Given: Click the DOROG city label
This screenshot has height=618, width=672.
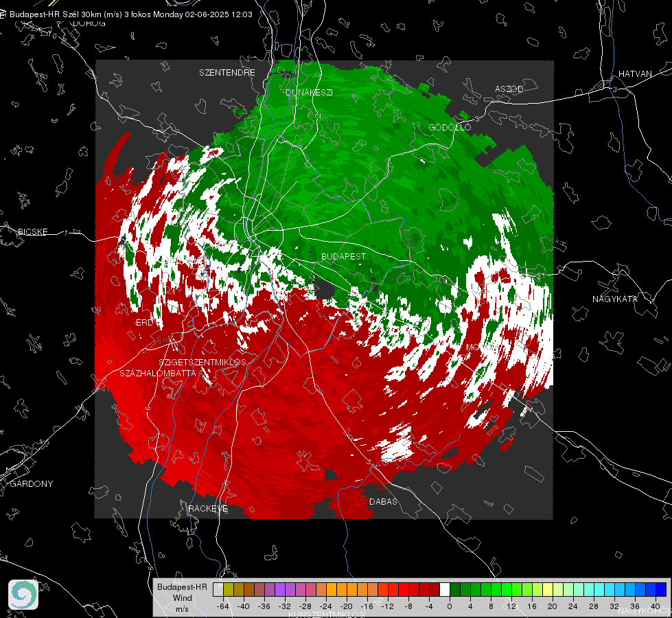Looking at the screenshot, I should 89,23.
